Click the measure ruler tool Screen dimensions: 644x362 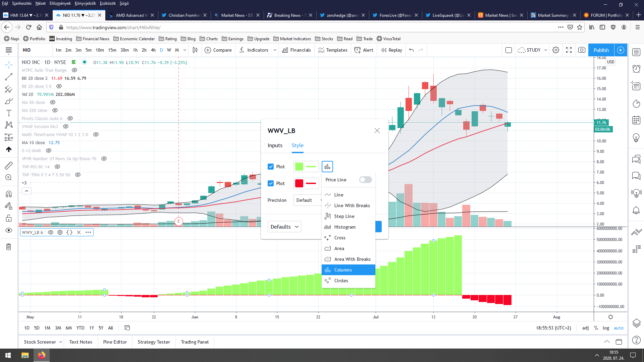point(9,165)
